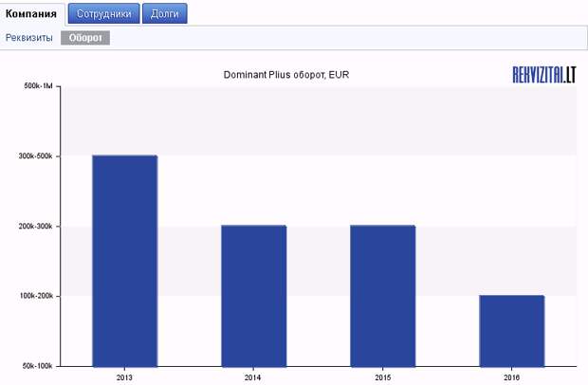Click the 300k-500k axis label

(x=36, y=156)
